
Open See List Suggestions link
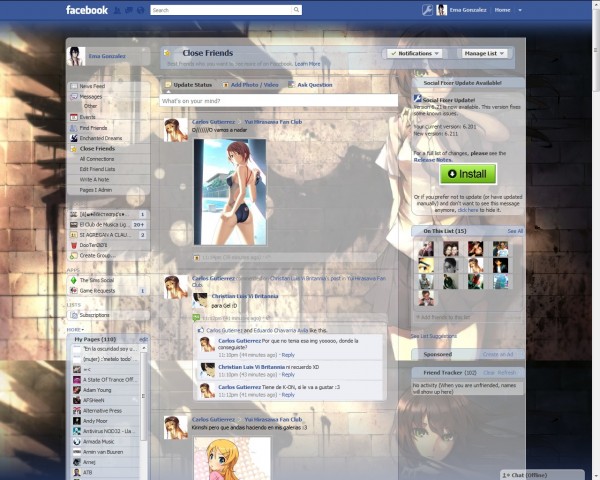click(434, 336)
